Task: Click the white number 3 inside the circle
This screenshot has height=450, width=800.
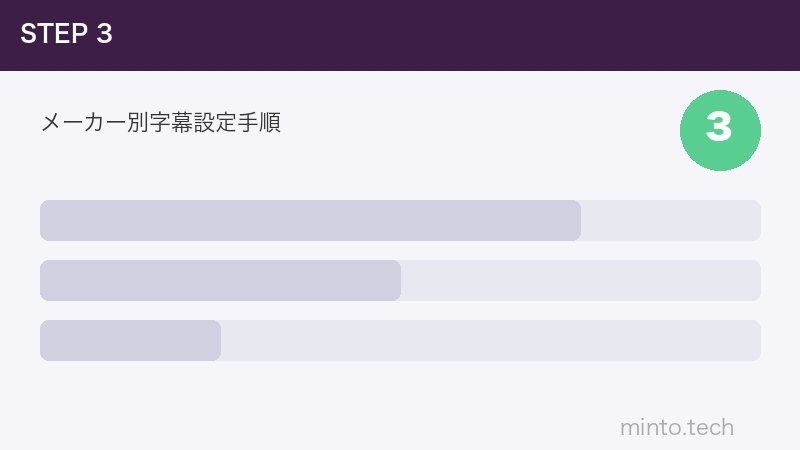Action: click(x=719, y=128)
